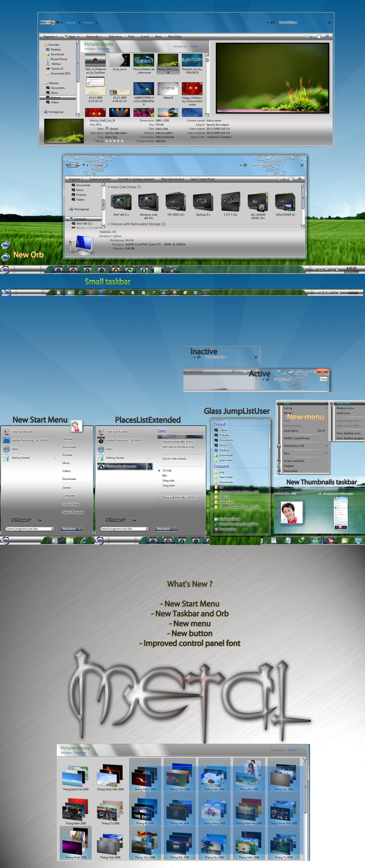Image resolution: width=365 pixels, height=868 pixels.
Task: Click Safari icon in New Start Menu
Action: coord(7,449)
